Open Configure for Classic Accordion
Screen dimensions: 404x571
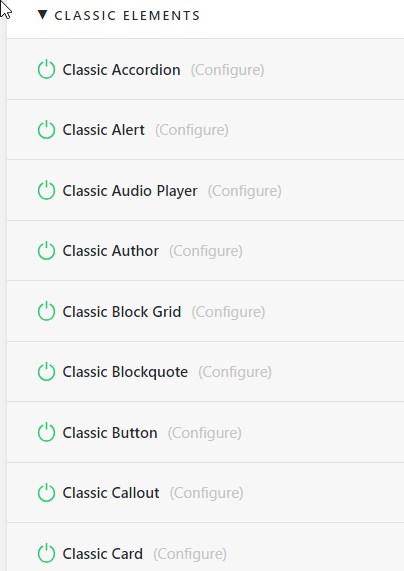pos(227,70)
